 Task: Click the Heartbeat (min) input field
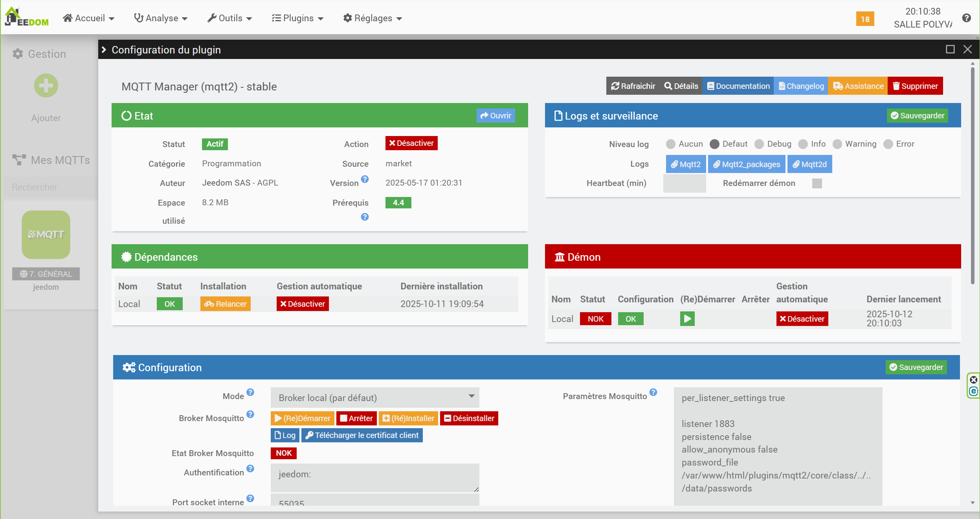pyautogui.click(x=684, y=183)
